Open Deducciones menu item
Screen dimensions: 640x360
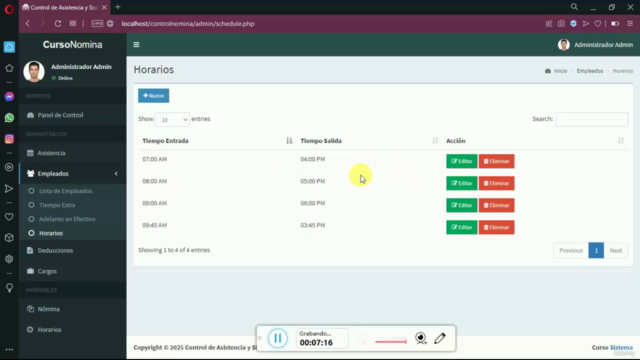click(x=55, y=251)
